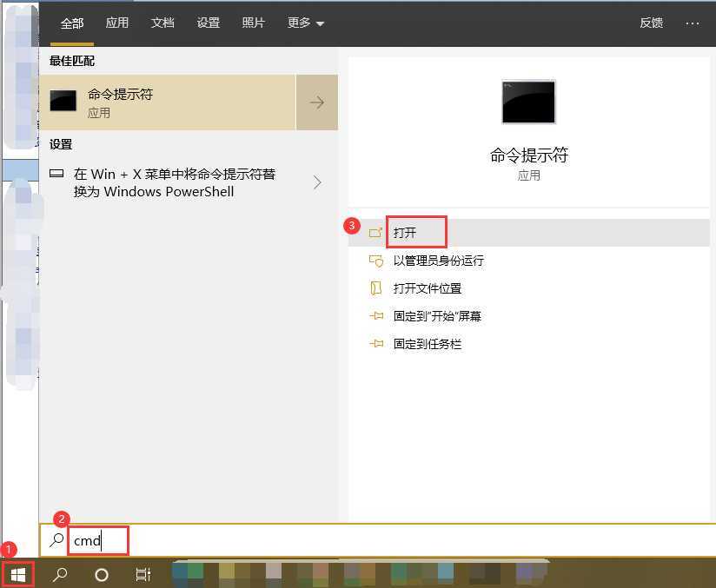Switch to the 照片 tab
The width and height of the screenshot is (716, 588).
click(x=254, y=23)
